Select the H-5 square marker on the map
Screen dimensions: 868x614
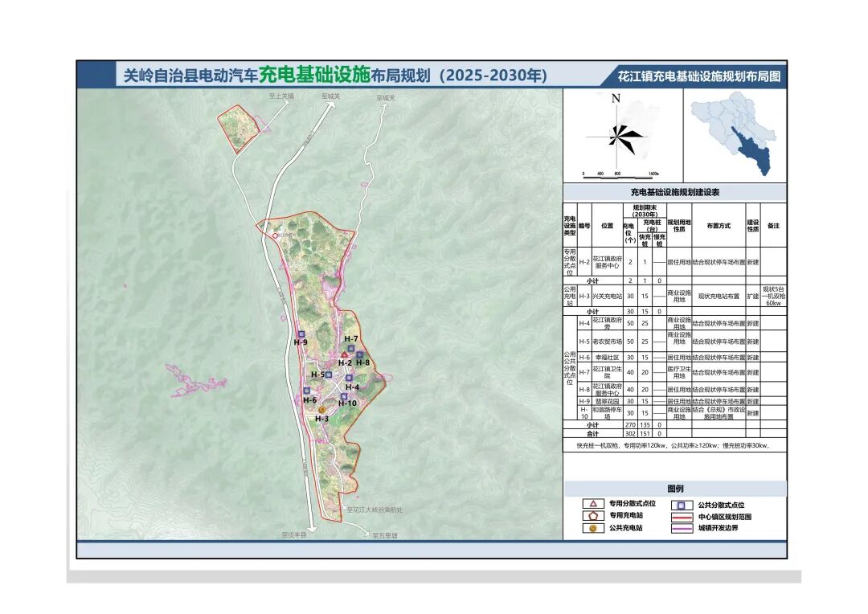(329, 375)
